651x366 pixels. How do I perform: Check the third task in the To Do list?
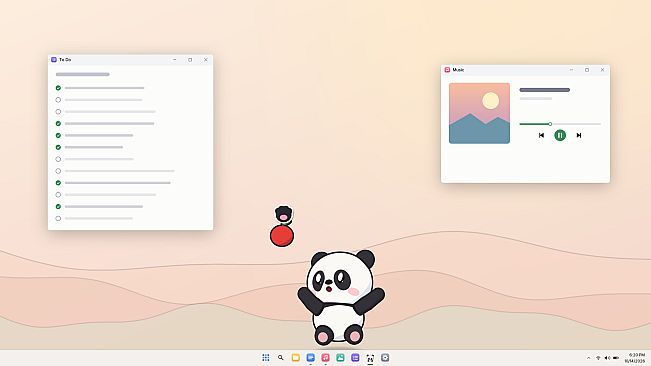coord(58,112)
